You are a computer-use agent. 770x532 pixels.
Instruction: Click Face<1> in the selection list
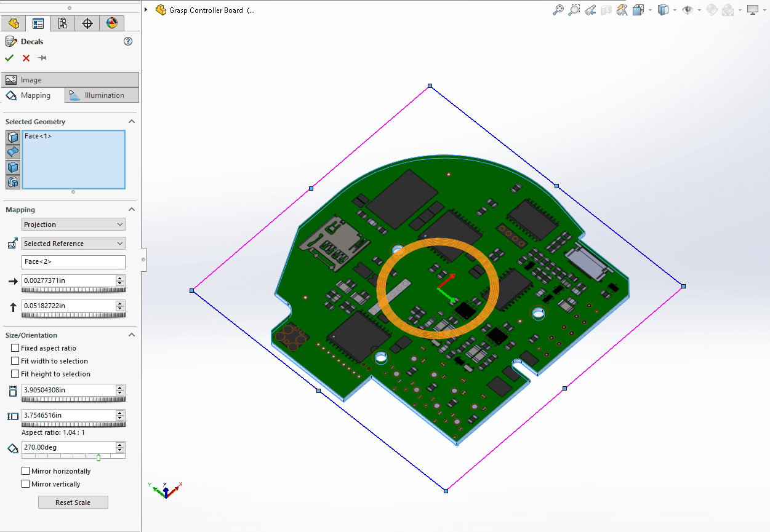(38, 136)
